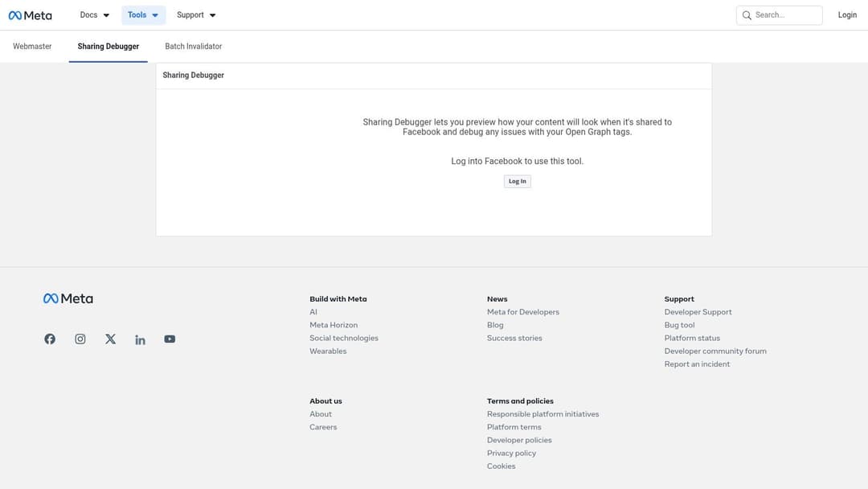The image size is (868, 489).
Task: Click Login in the top right
Action: [847, 15]
